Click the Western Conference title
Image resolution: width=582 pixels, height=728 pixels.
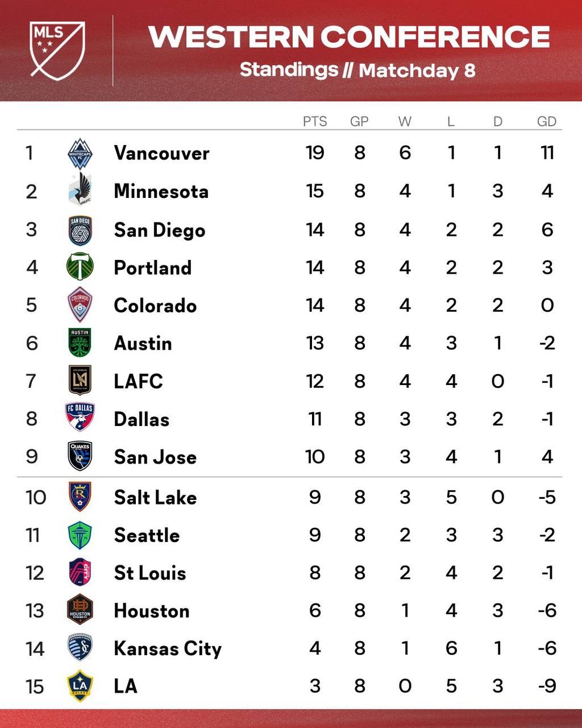click(x=349, y=37)
